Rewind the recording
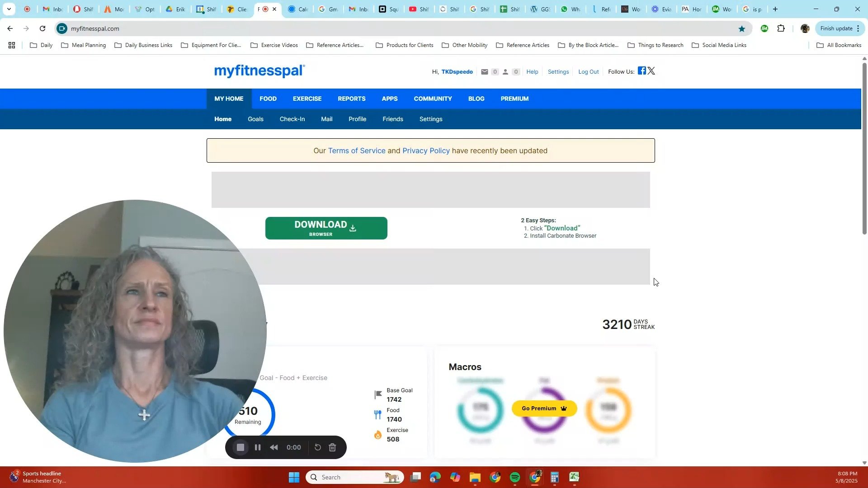 pyautogui.click(x=274, y=447)
